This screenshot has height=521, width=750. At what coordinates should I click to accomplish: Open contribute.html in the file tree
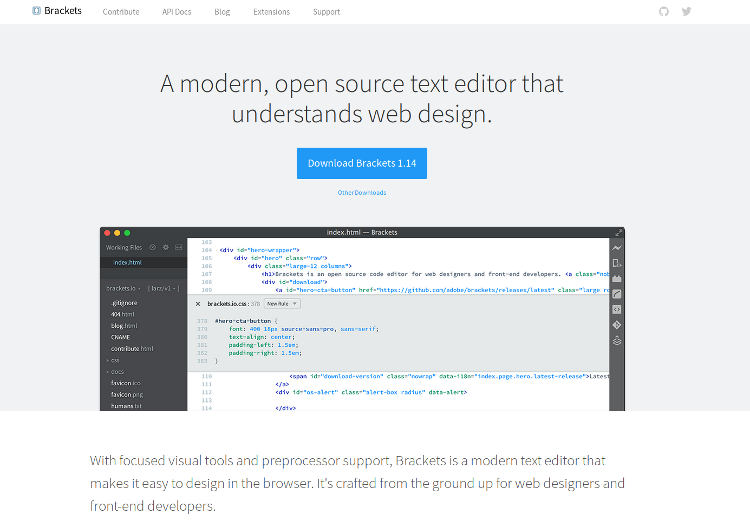[x=132, y=349]
